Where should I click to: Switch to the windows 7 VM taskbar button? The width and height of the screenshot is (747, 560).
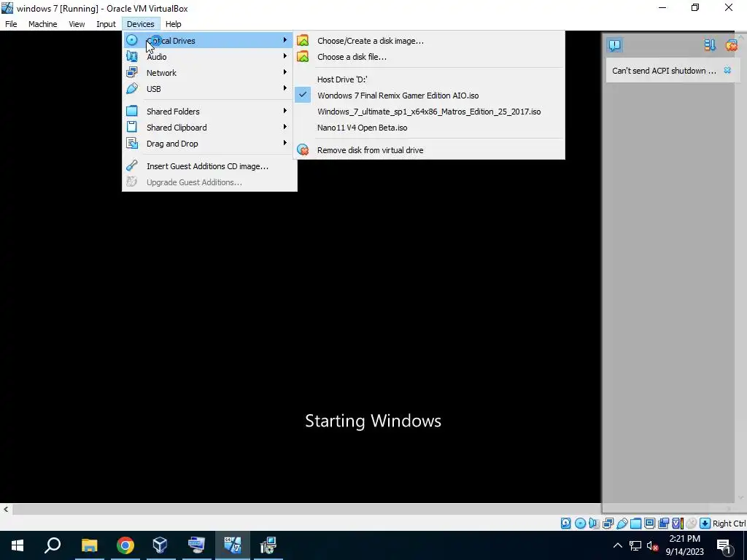[x=232, y=545]
